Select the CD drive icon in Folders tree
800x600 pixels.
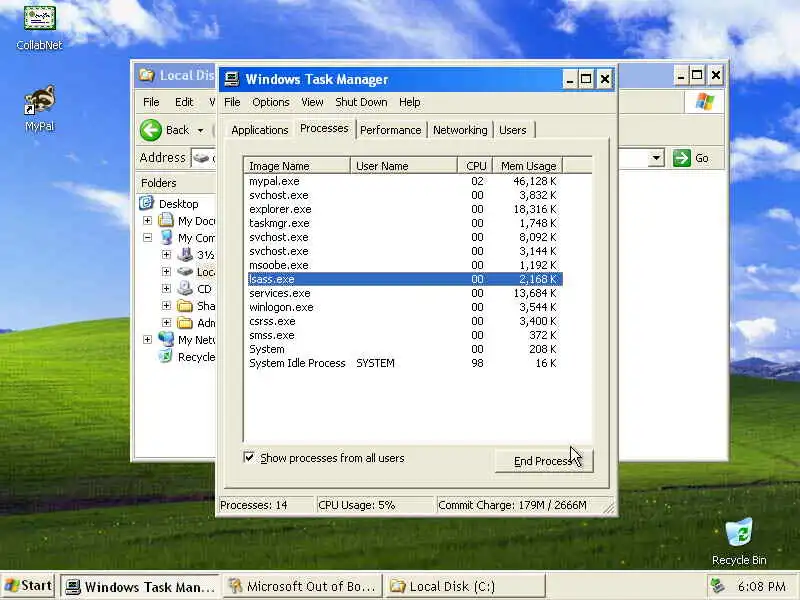tap(185, 288)
